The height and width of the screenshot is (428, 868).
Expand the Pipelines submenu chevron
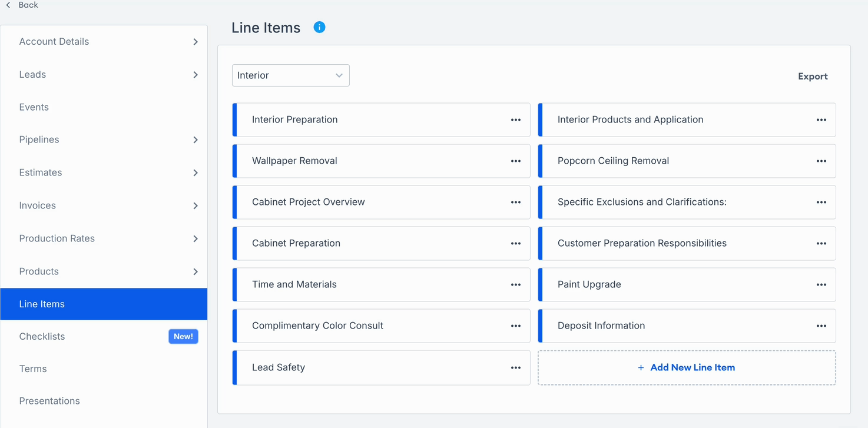pos(196,140)
